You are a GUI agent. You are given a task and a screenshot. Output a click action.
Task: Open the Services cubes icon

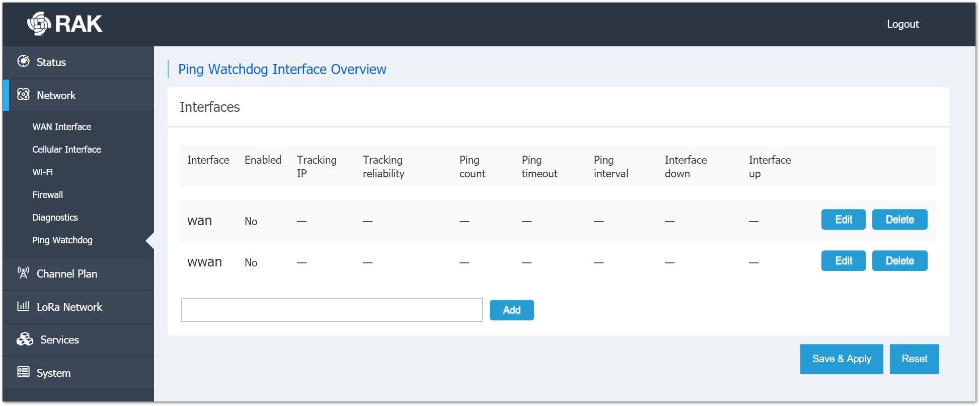25,339
